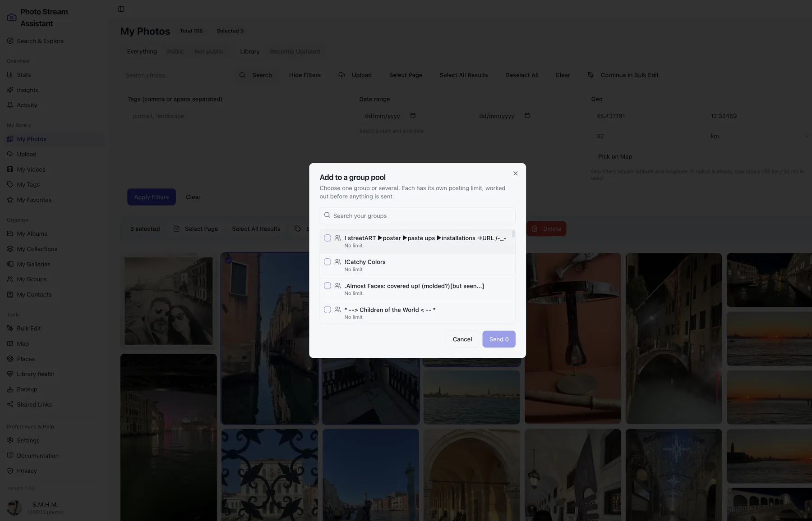812x521 pixels.
Task: Click the My Galleries icon
Action: coord(10,264)
